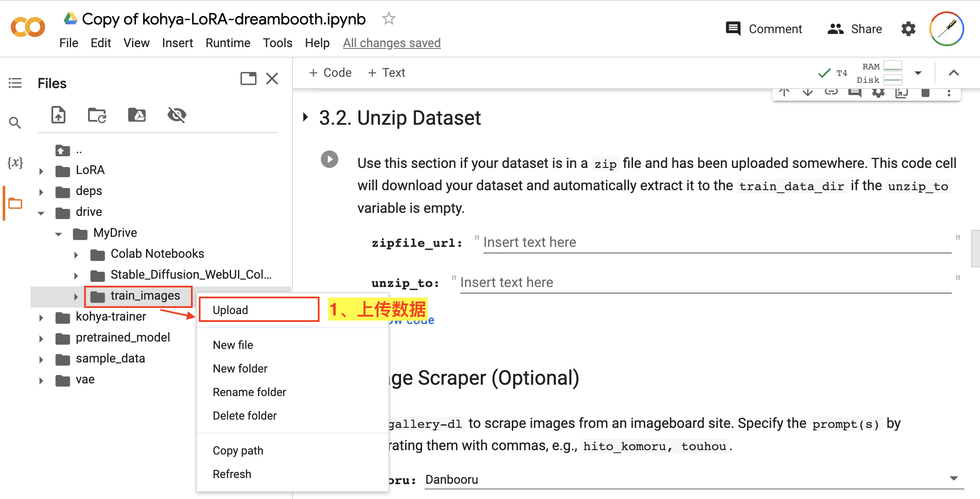Choose Copy path from the context menu
980x499 pixels.
click(x=238, y=450)
